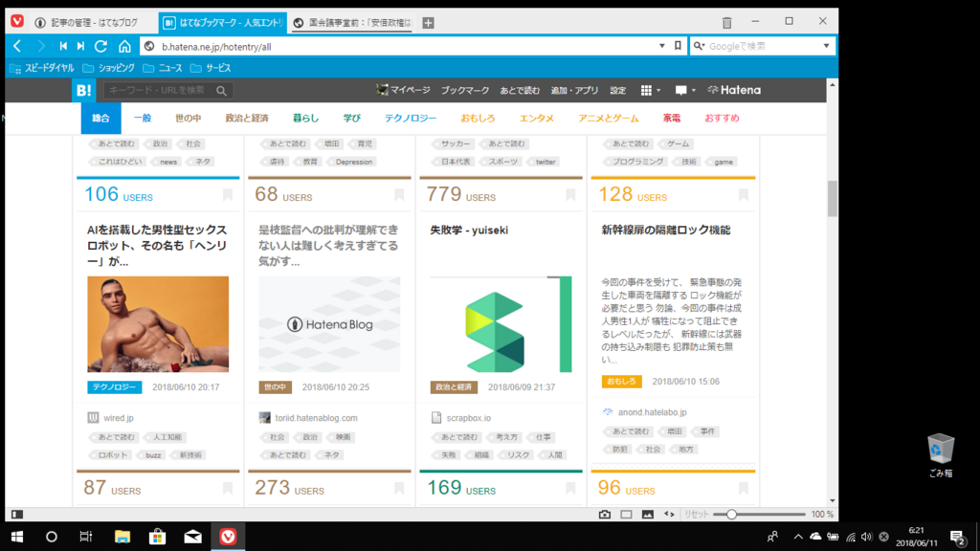The image size is (980, 551).
Task: Open マイページ in Hatena header
Action: [x=403, y=91]
